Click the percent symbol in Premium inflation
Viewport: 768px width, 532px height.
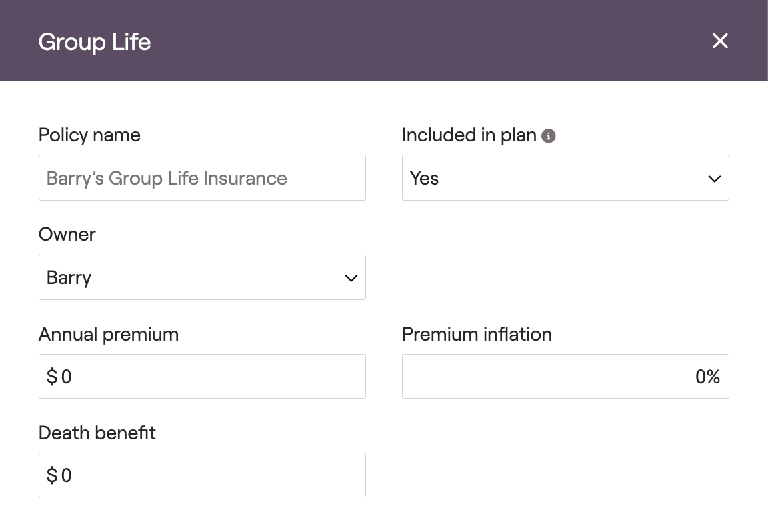713,377
